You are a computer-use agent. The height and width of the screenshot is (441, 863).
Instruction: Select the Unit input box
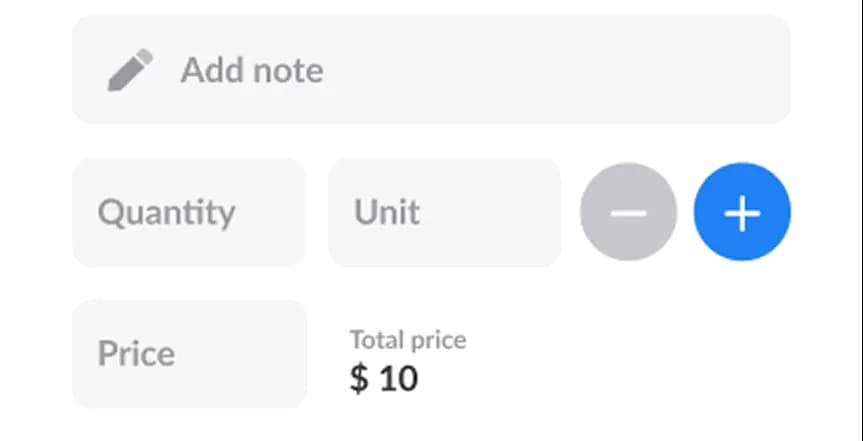[444, 212]
